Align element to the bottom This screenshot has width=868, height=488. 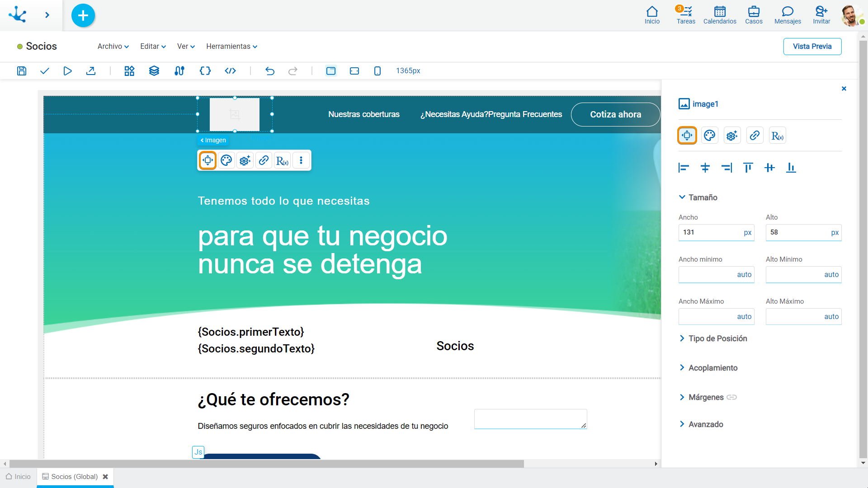pyautogui.click(x=791, y=168)
